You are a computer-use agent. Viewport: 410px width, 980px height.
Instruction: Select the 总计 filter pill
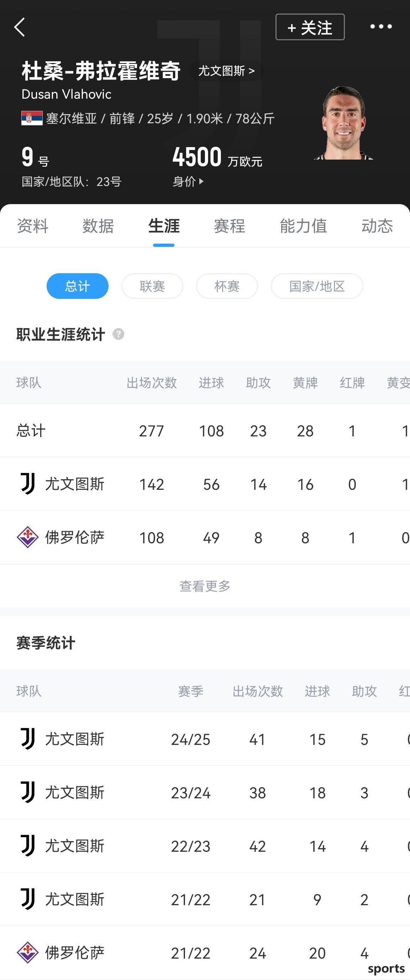[x=78, y=286]
